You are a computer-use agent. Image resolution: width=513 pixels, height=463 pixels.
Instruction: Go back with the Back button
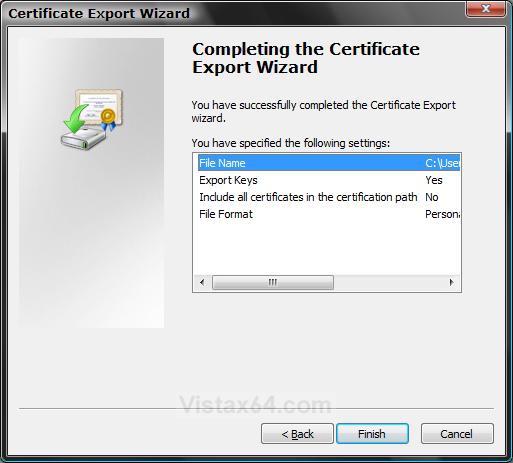point(297,434)
